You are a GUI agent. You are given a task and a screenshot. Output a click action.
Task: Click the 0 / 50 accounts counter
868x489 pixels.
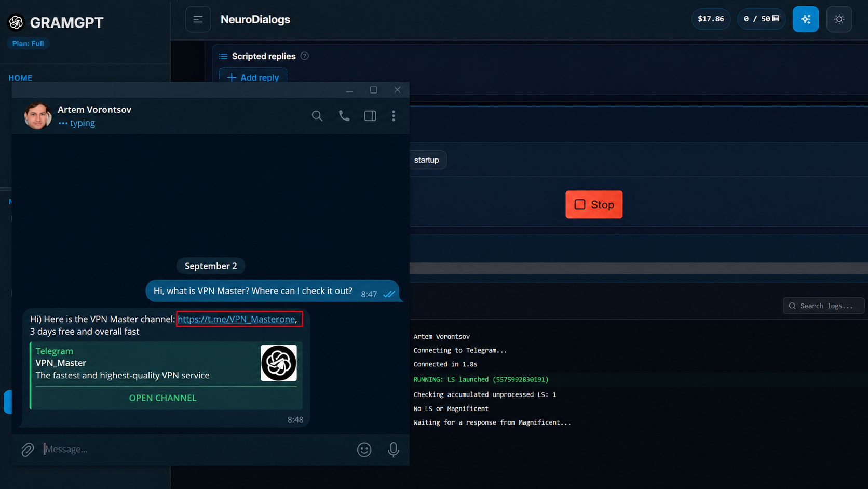pyautogui.click(x=761, y=19)
